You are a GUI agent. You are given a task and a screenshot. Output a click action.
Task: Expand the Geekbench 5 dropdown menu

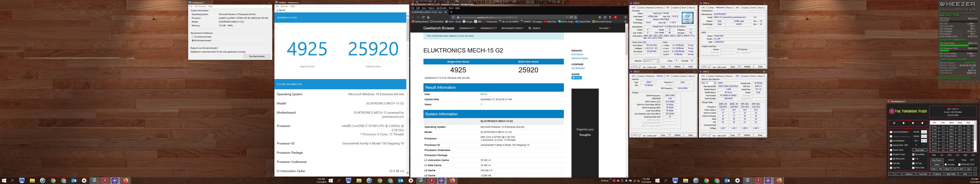coord(467,28)
